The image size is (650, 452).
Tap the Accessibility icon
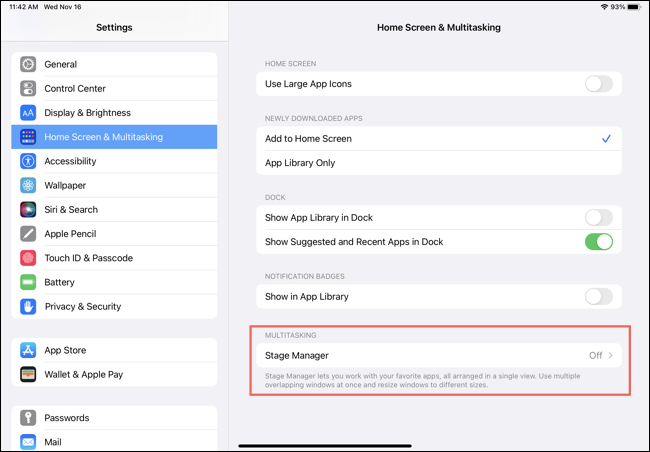coord(28,161)
